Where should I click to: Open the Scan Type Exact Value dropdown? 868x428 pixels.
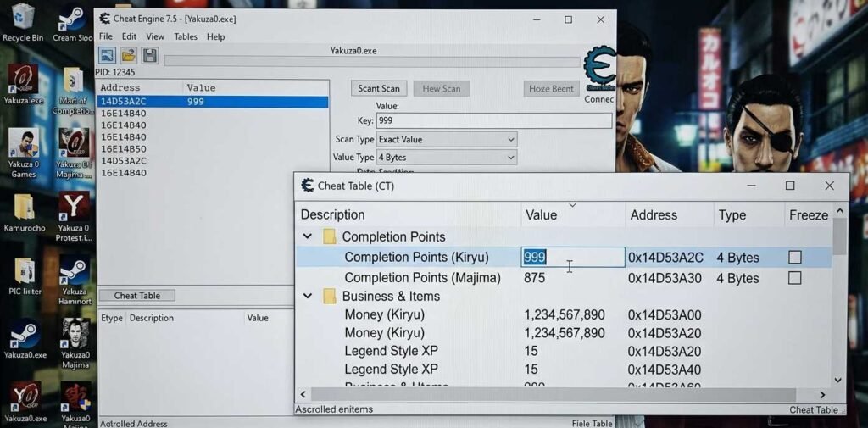point(447,140)
